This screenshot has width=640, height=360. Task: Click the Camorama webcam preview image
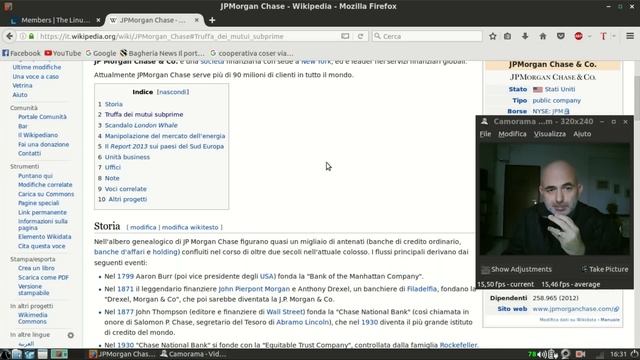coord(554,199)
